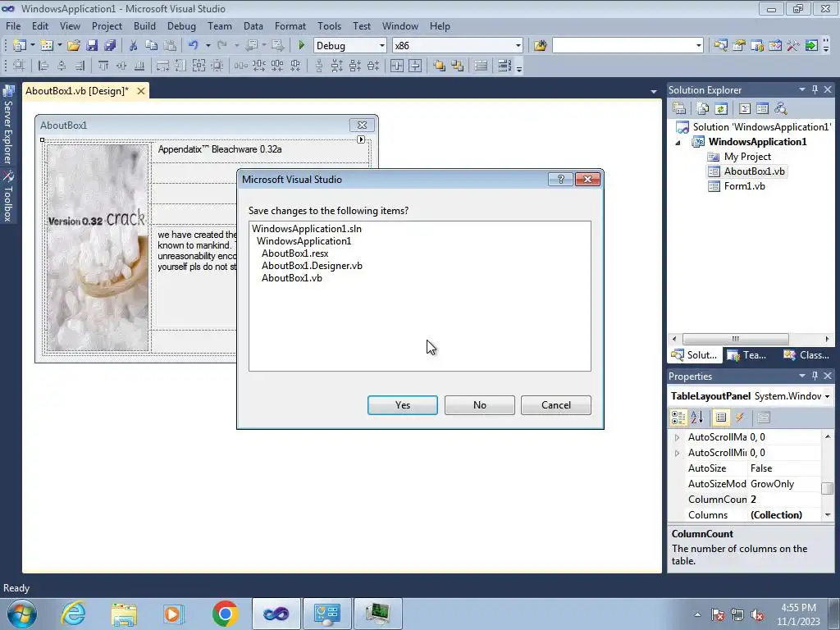Click the Find combo box text field
This screenshot has width=840, height=630.
click(x=623, y=46)
